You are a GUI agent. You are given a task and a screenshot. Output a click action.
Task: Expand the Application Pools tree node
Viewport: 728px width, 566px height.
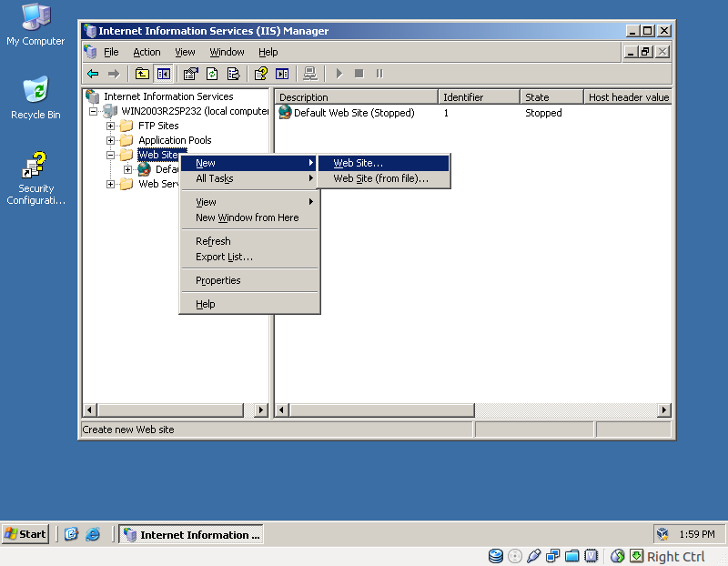click(x=110, y=140)
